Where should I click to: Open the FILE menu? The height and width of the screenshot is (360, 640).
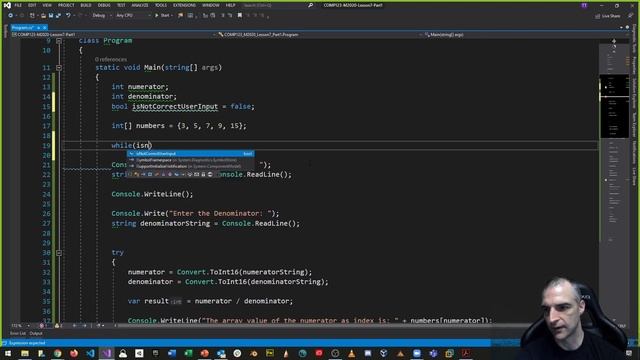point(18,5)
